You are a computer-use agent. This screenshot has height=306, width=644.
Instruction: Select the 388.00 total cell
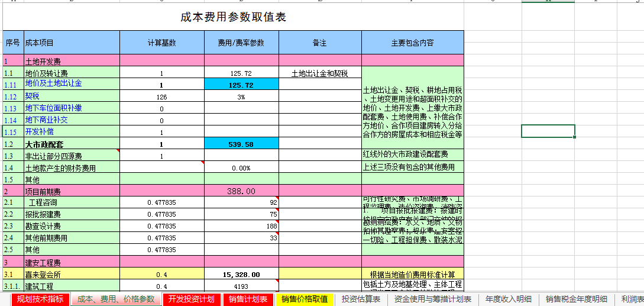click(x=241, y=191)
